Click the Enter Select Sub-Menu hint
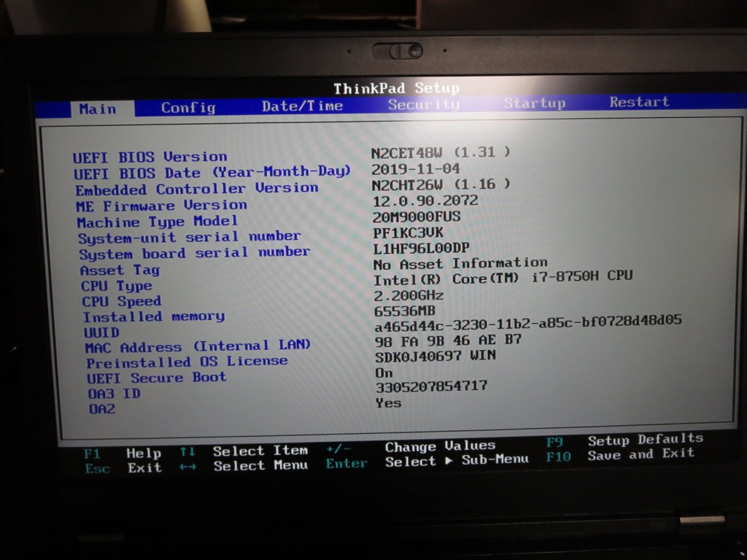 point(427,462)
